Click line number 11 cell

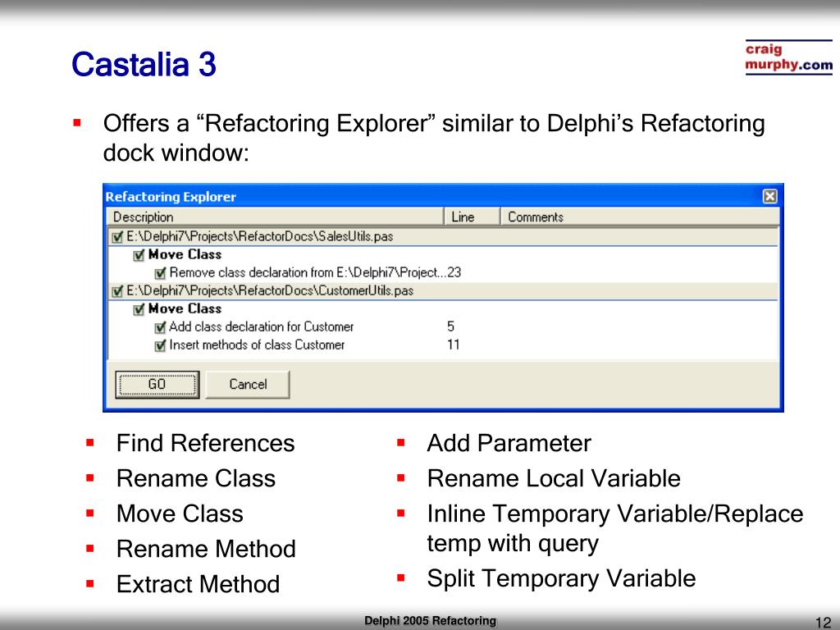[x=453, y=345]
